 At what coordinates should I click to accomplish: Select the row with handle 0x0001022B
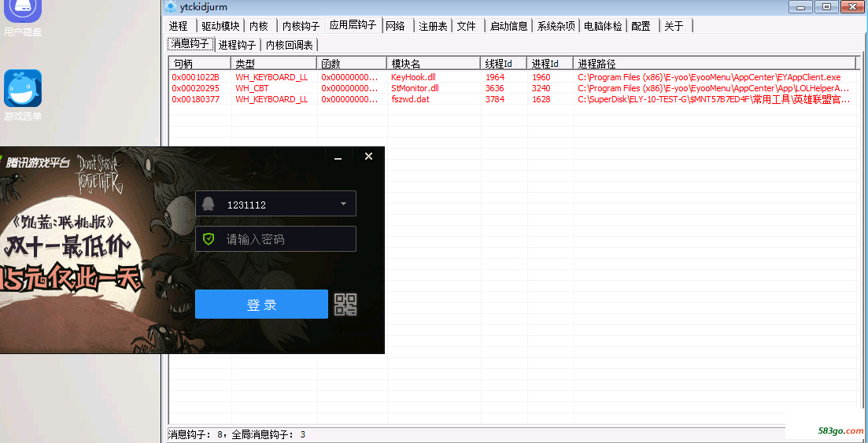click(512, 77)
